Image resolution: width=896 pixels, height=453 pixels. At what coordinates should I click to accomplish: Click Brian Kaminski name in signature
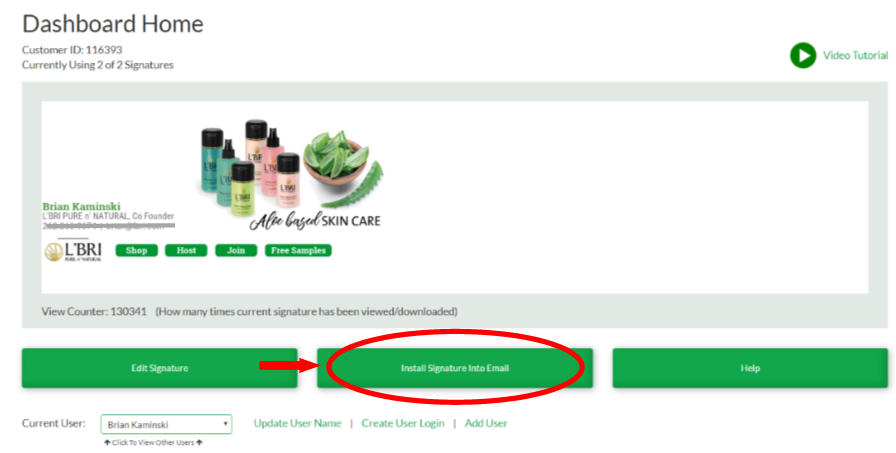[81, 206]
